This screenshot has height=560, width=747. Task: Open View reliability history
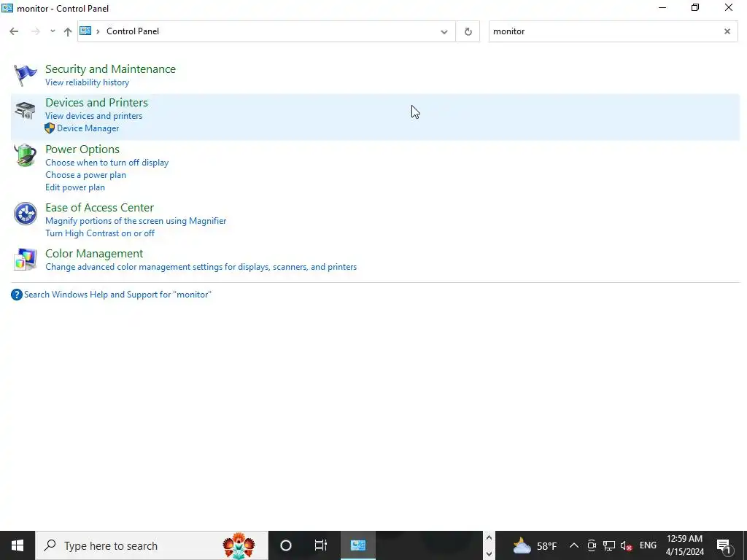(x=88, y=82)
